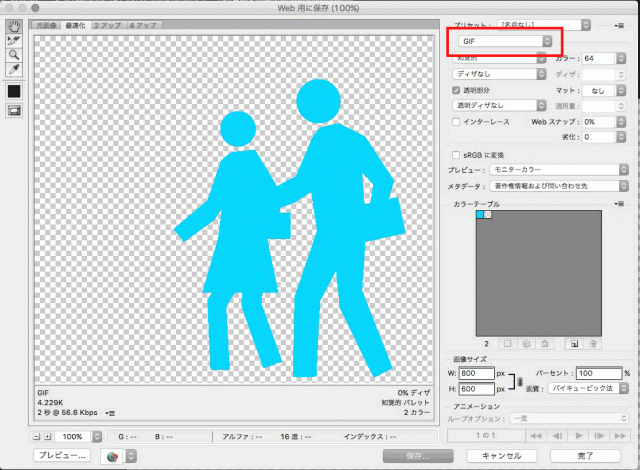Viewport: 640px width, 470px height.
Task: Switch to the 元画像 tab
Action: tap(45, 23)
